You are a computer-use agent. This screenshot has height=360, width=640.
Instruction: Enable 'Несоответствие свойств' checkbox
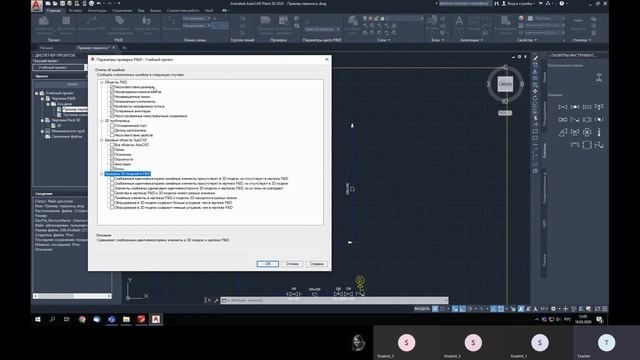112,135
